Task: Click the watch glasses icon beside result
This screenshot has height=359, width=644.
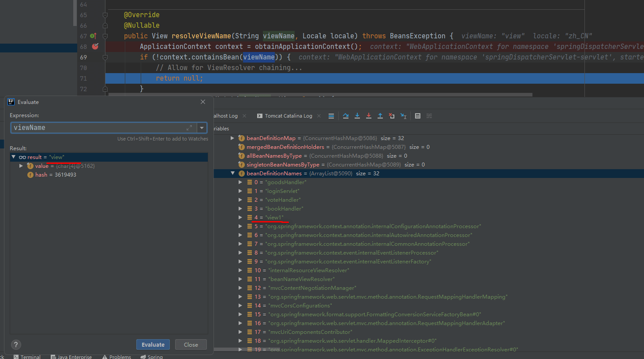Action: 22,157
